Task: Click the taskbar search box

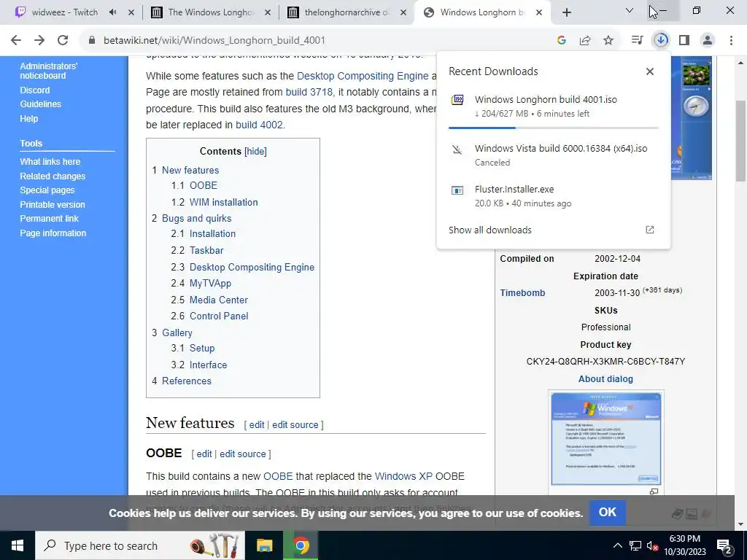Action: (140, 545)
